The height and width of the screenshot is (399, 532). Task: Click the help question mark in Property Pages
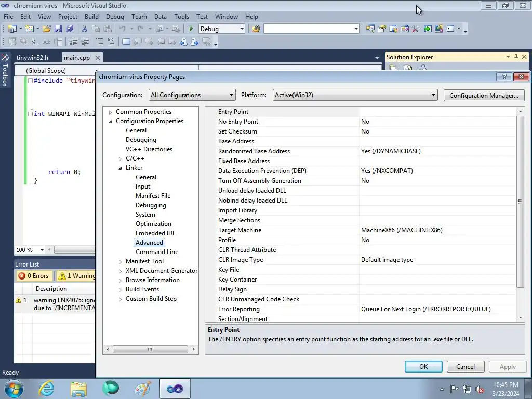coord(504,77)
